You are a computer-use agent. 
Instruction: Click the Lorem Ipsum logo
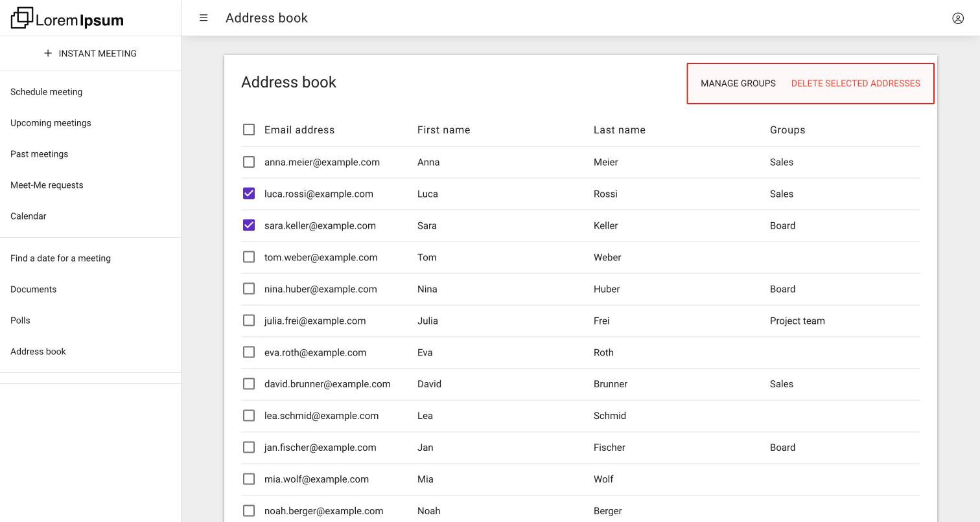pos(67,18)
